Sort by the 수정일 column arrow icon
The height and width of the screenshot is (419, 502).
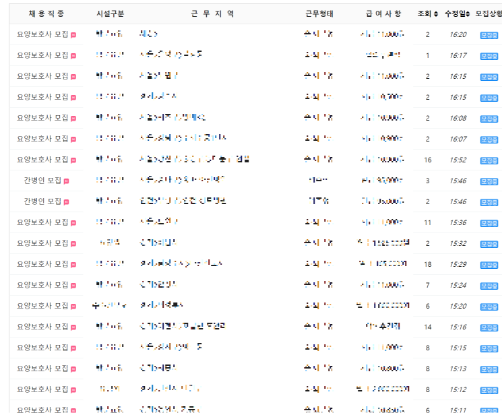point(468,14)
